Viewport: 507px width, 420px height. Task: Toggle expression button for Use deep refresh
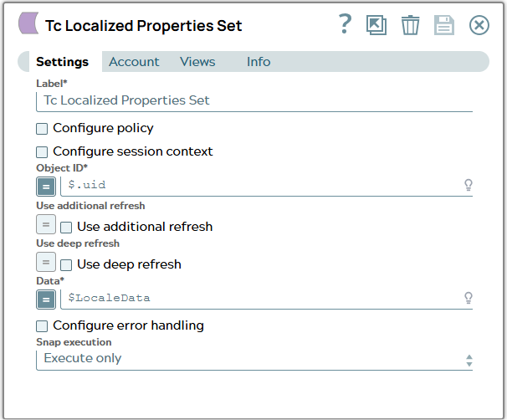(46, 262)
